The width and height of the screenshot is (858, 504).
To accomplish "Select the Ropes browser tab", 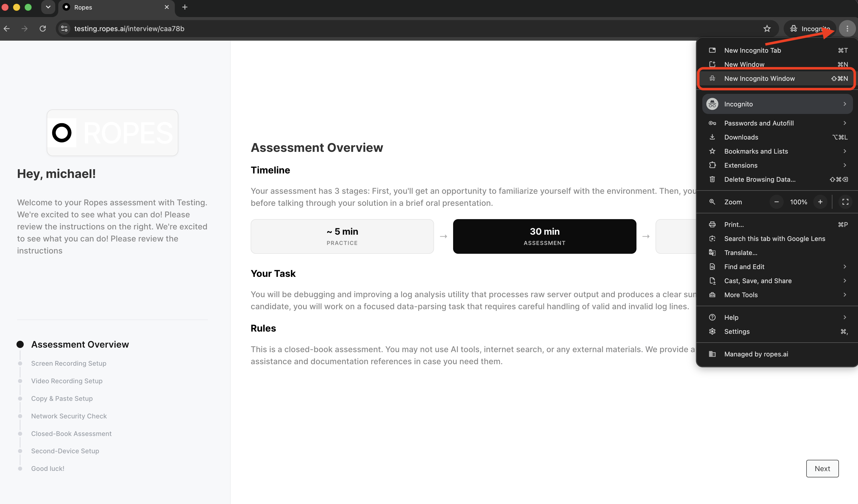I will (117, 8).
